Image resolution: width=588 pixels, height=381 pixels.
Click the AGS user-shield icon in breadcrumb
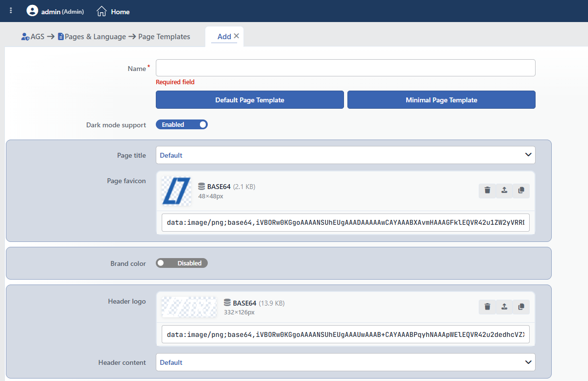click(x=25, y=37)
